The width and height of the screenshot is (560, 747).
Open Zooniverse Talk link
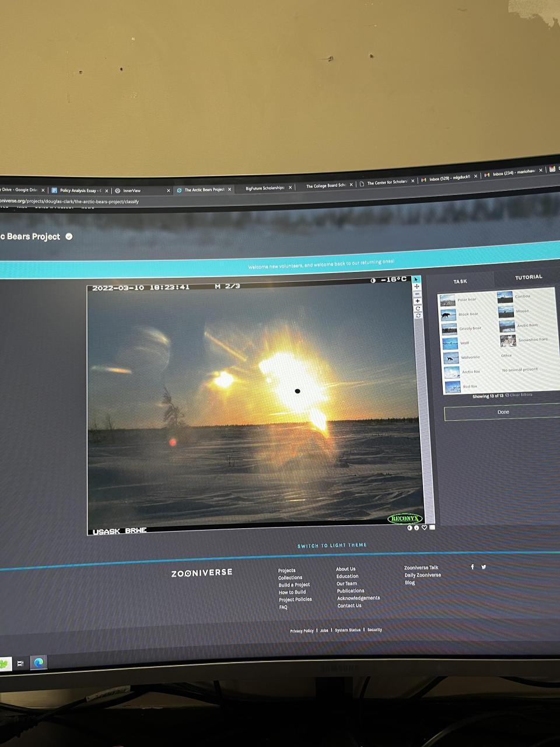pyautogui.click(x=421, y=567)
